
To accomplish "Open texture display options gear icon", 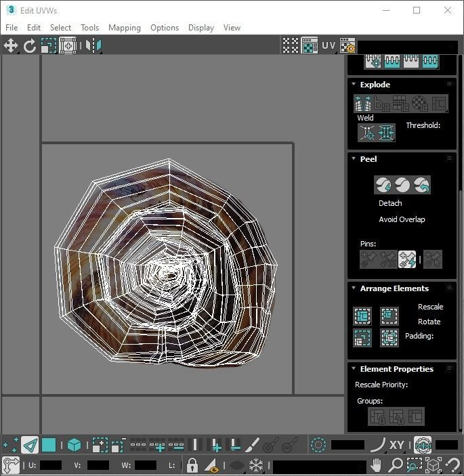I will pyautogui.click(x=347, y=46).
